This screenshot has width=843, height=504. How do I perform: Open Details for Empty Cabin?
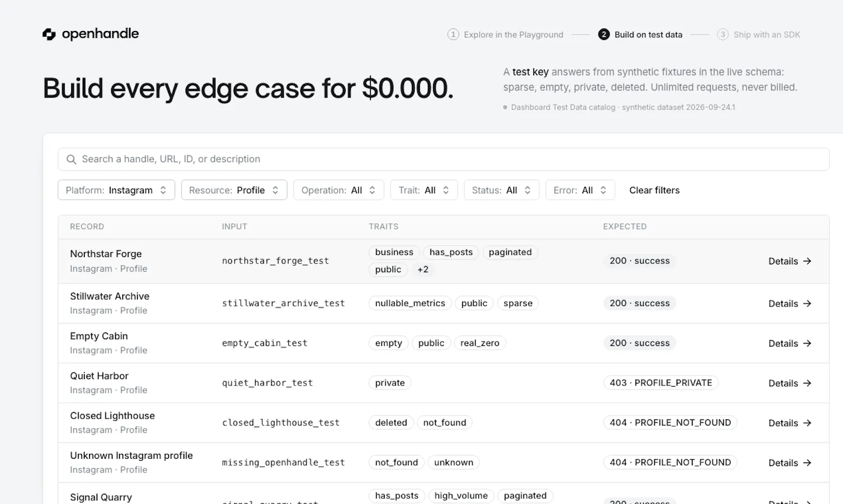[790, 343]
